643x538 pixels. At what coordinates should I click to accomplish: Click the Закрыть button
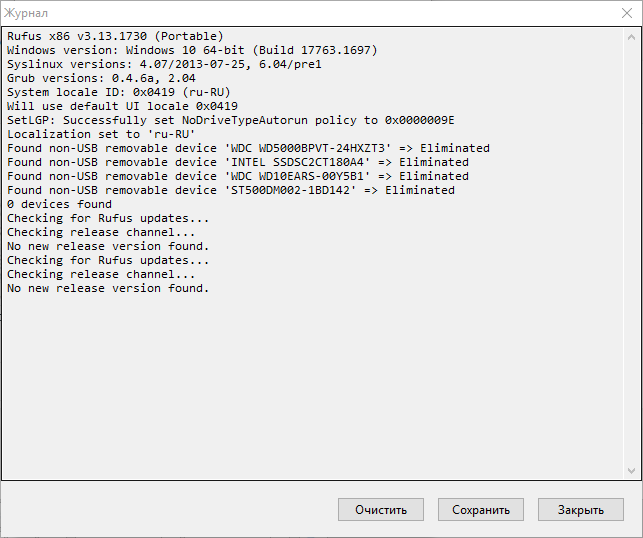pyautogui.click(x=580, y=510)
